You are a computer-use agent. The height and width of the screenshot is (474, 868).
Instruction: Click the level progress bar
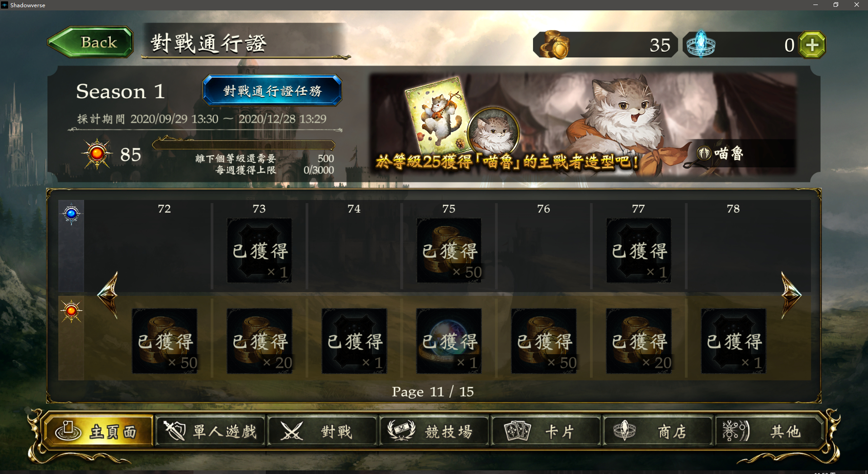[x=244, y=145]
